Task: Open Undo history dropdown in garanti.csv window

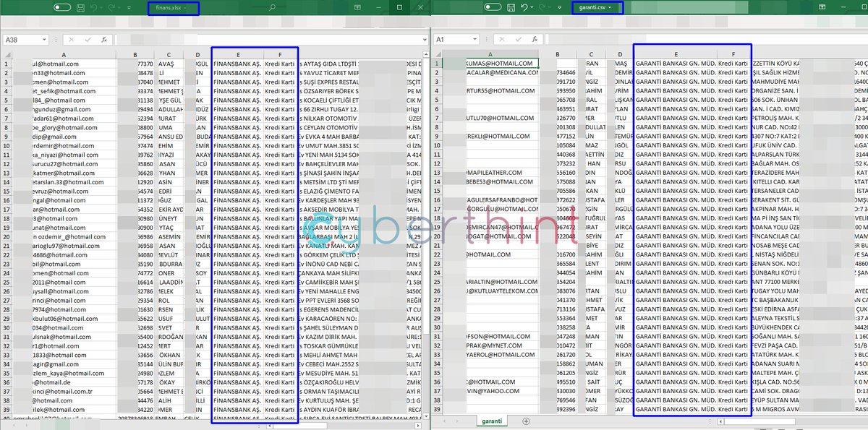Action: pos(533,8)
